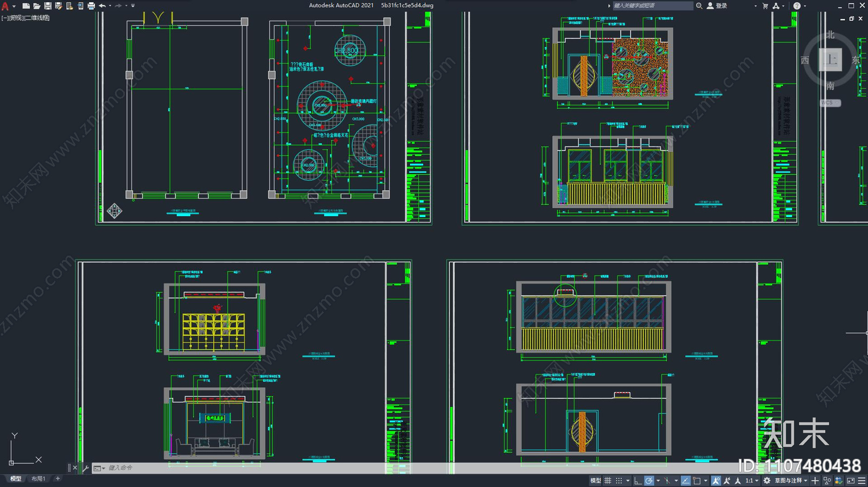Switch to the 布局1 layout tab

[x=38, y=479]
